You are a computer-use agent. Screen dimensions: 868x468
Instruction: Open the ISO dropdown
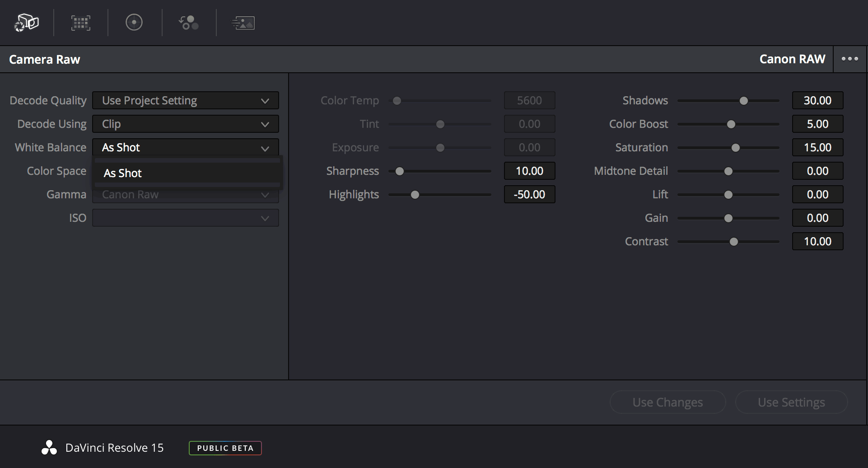tap(186, 218)
